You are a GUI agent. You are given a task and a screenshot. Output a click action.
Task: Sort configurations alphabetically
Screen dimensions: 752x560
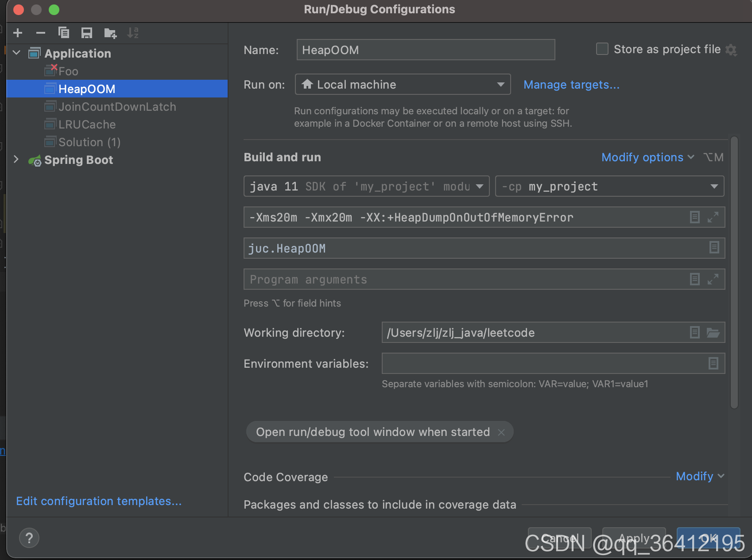coord(133,33)
